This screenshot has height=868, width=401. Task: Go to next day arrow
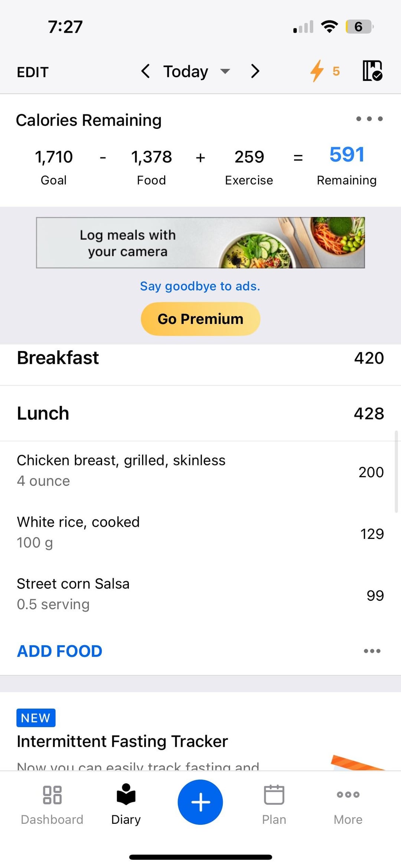[x=255, y=71]
